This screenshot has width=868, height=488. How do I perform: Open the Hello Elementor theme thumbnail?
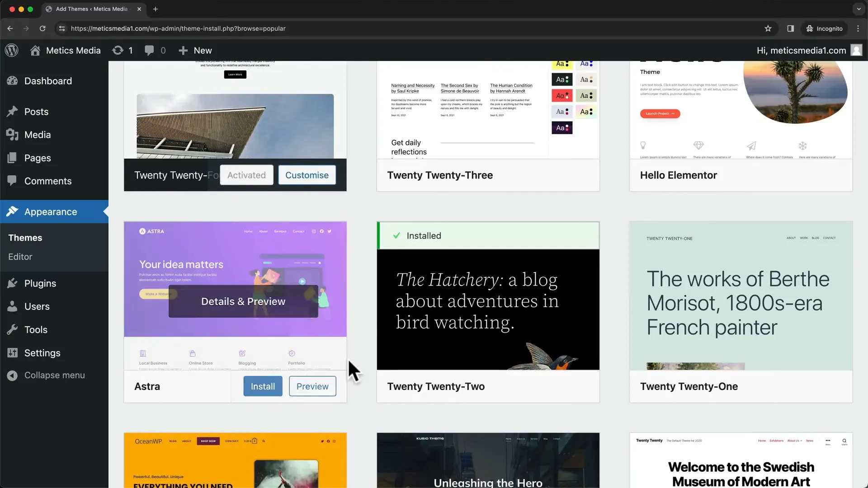pos(741,110)
